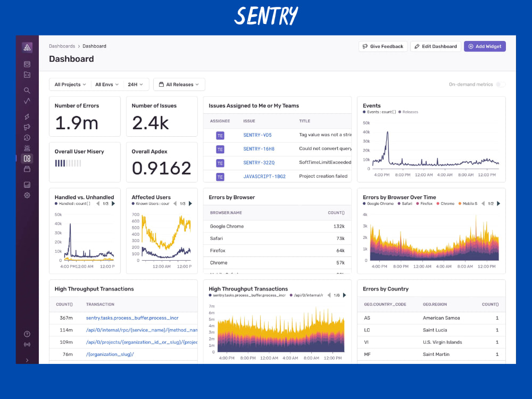Show previous legend page in Errors by Browser Over Time
This screenshot has height=399, width=532.
[483, 204]
